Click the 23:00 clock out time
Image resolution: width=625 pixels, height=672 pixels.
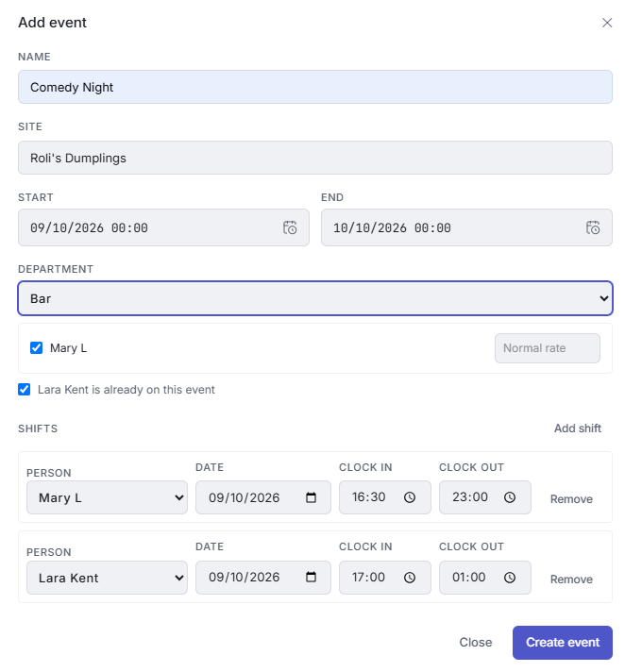485,497
